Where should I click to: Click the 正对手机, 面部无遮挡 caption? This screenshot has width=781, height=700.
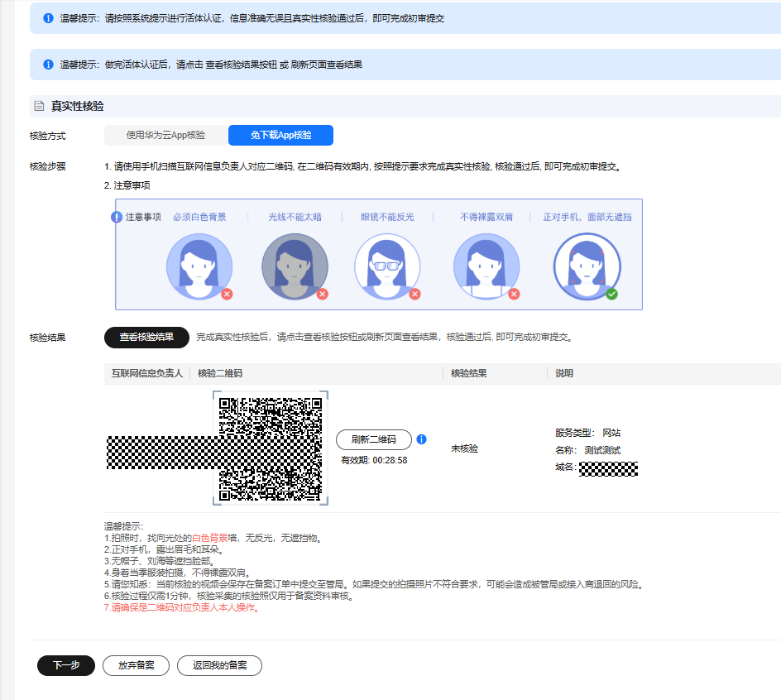(x=587, y=218)
